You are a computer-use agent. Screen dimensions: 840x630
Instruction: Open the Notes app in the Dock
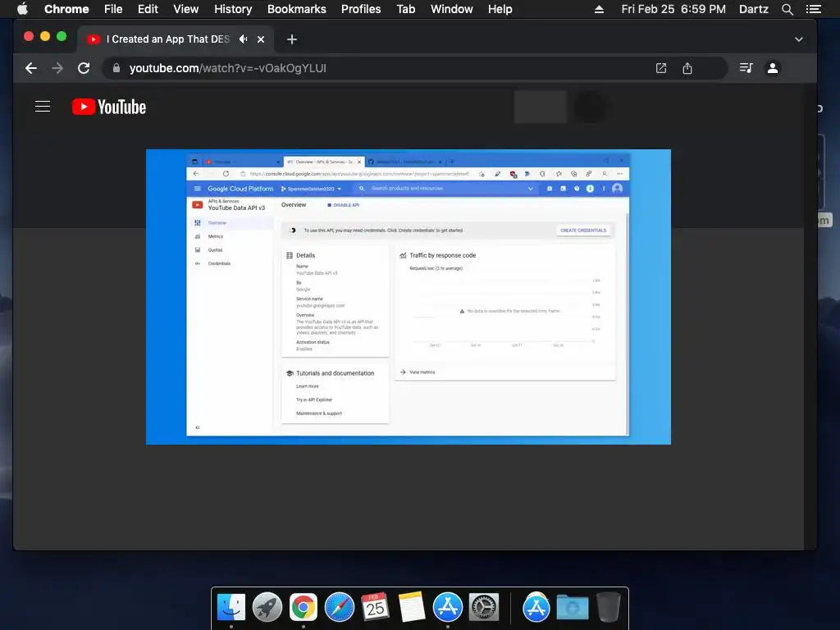412,608
